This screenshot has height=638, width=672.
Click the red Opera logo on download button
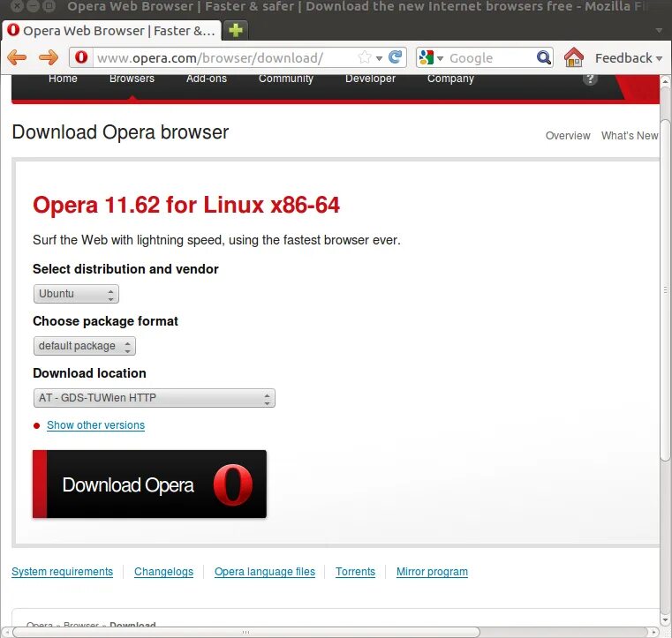click(x=233, y=484)
